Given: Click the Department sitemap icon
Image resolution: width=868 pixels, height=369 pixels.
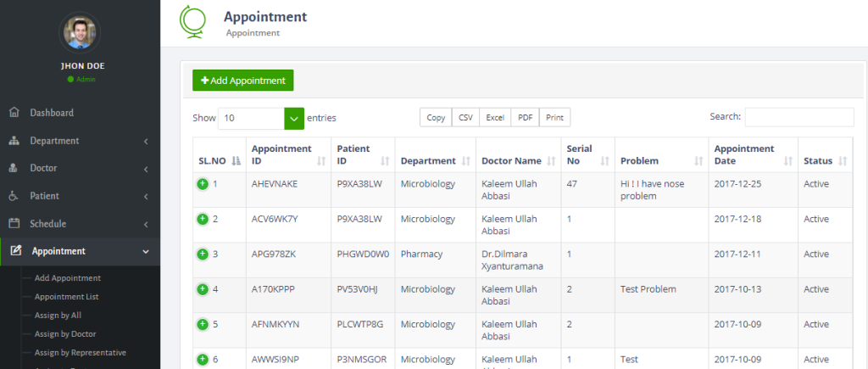Looking at the screenshot, I should [x=14, y=141].
